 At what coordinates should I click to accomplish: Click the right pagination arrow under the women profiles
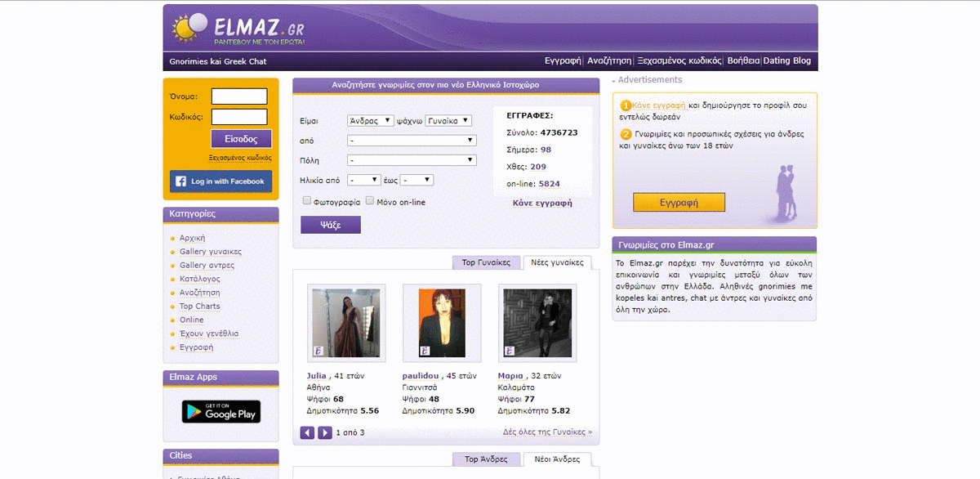pos(323,432)
